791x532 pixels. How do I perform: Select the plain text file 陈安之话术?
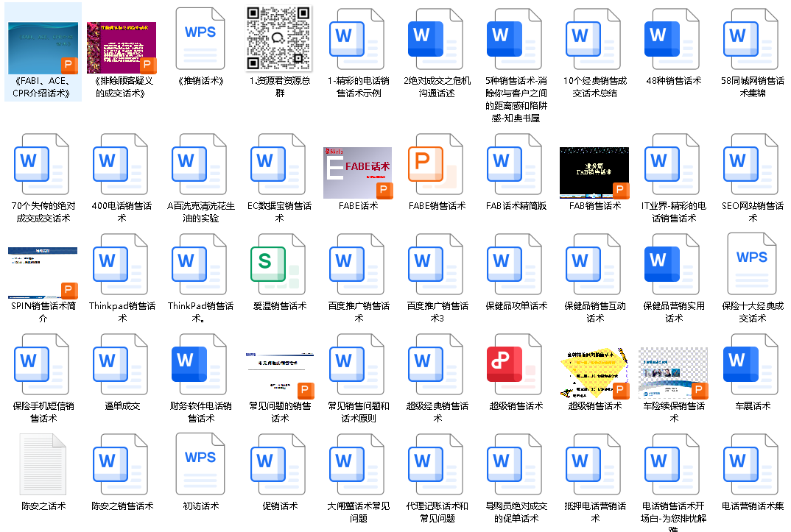[43, 464]
